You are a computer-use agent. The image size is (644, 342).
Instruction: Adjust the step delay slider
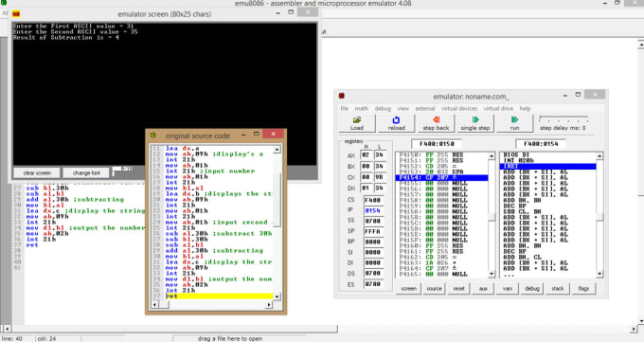tap(563, 120)
